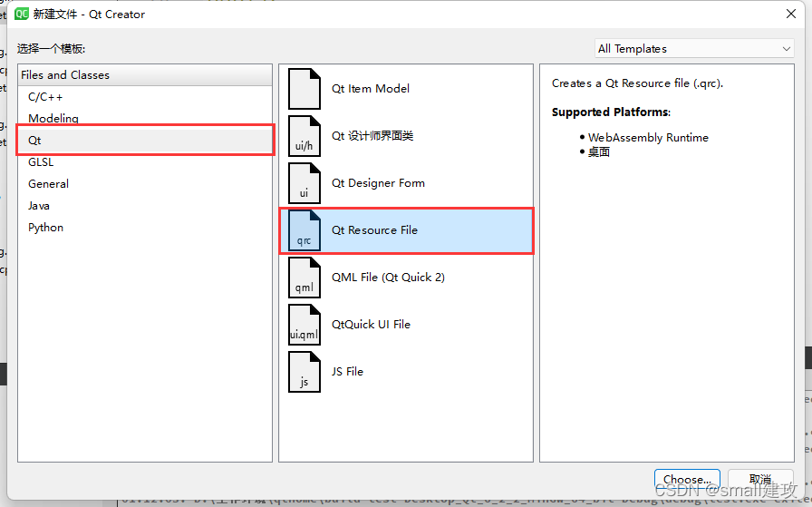Select the ui Designer Form icon

[x=304, y=183]
